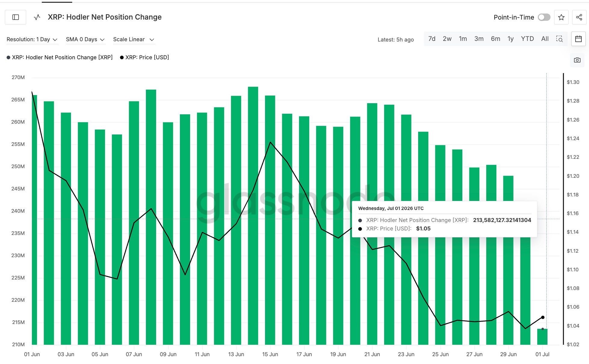The height and width of the screenshot is (364, 589).
Task: Enable the Point-in-Time switch
Action: point(544,17)
